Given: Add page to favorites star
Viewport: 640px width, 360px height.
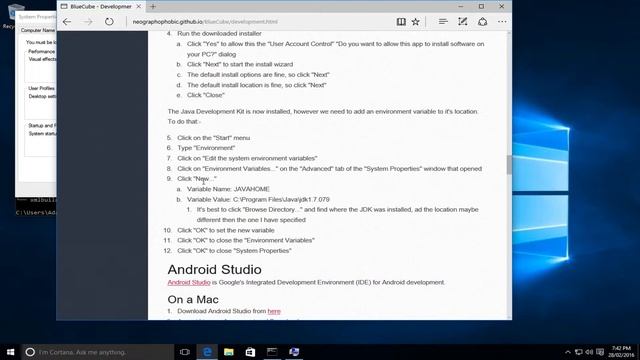Looking at the screenshot, I should (416, 22).
